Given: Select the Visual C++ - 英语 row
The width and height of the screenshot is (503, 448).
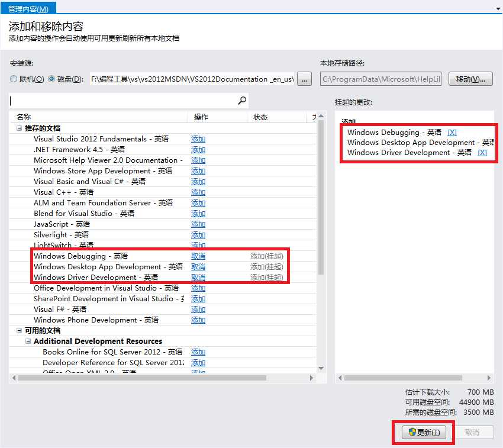Looking at the screenshot, I should [163, 192].
